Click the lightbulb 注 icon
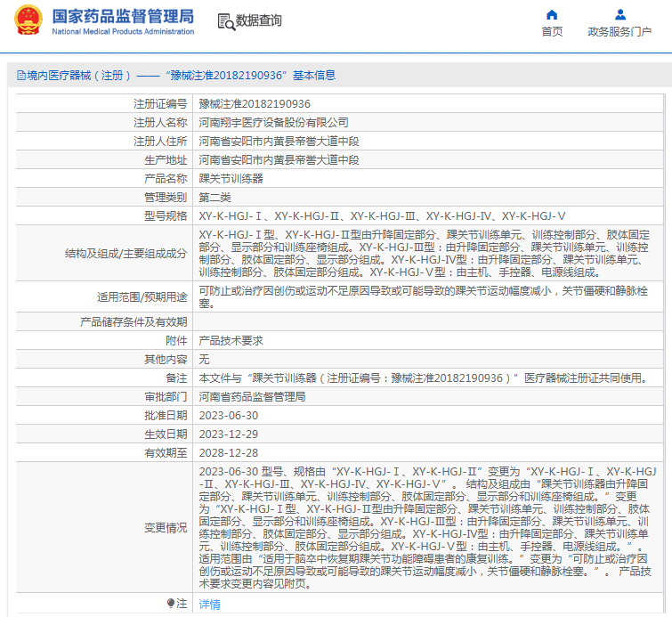This screenshot has height=617, width=672. 171,604
